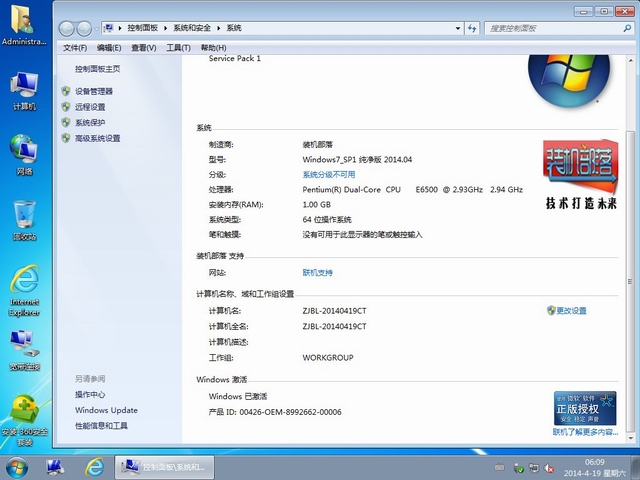Screen dimensions: 640x480
Task: Expand the arrow after 系统和安全 in the breadcrumb
Action: [218, 28]
